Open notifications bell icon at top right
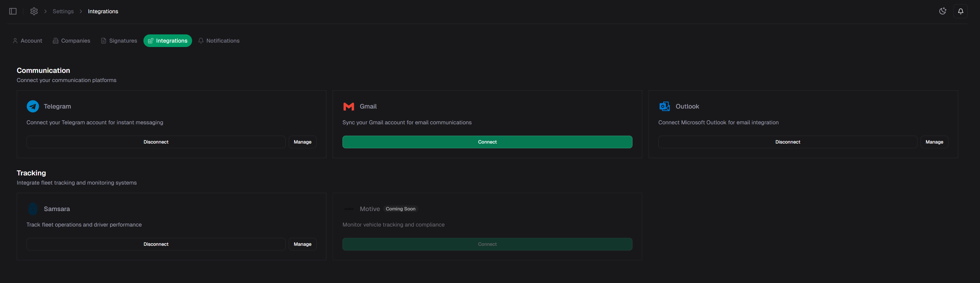This screenshot has height=283, width=980. pyautogui.click(x=960, y=11)
